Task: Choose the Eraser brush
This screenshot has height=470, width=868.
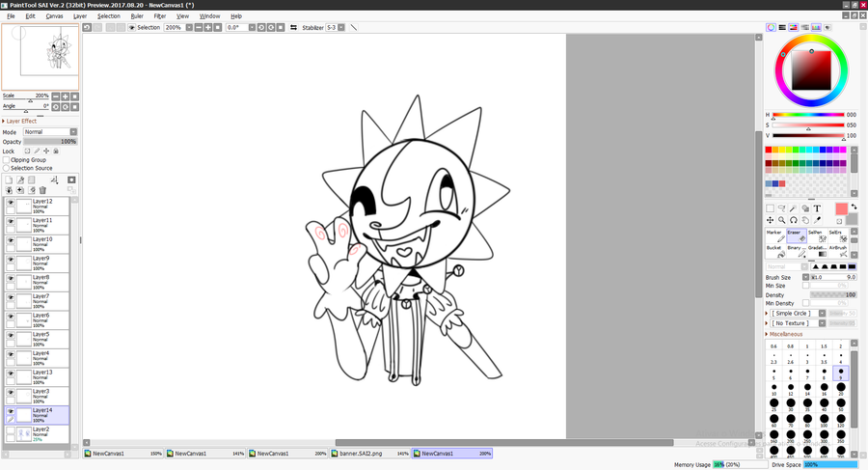Action: 797,235
